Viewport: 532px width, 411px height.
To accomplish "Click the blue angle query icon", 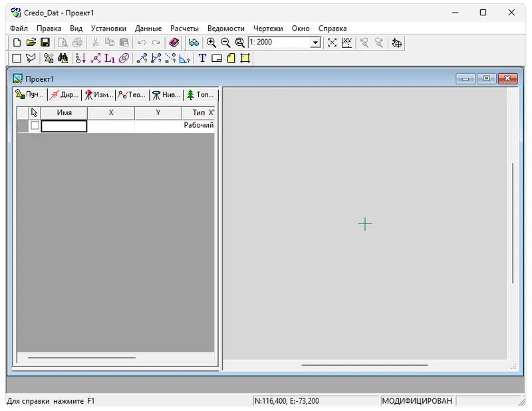I will [184, 59].
